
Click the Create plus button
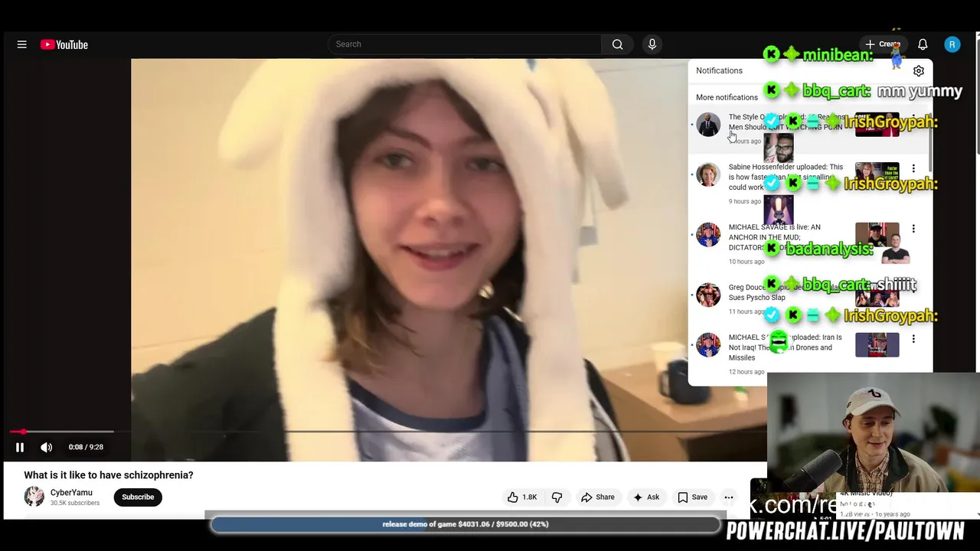[x=883, y=44]
